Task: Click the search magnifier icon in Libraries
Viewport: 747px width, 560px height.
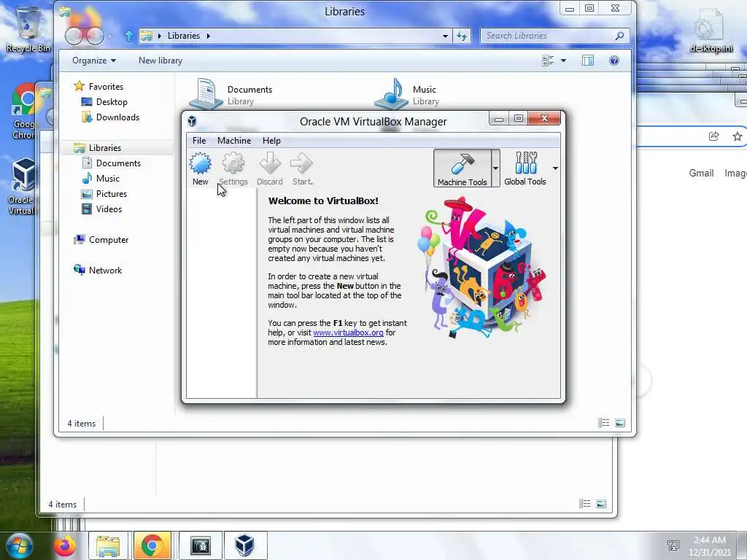Action: click(619, 36)
